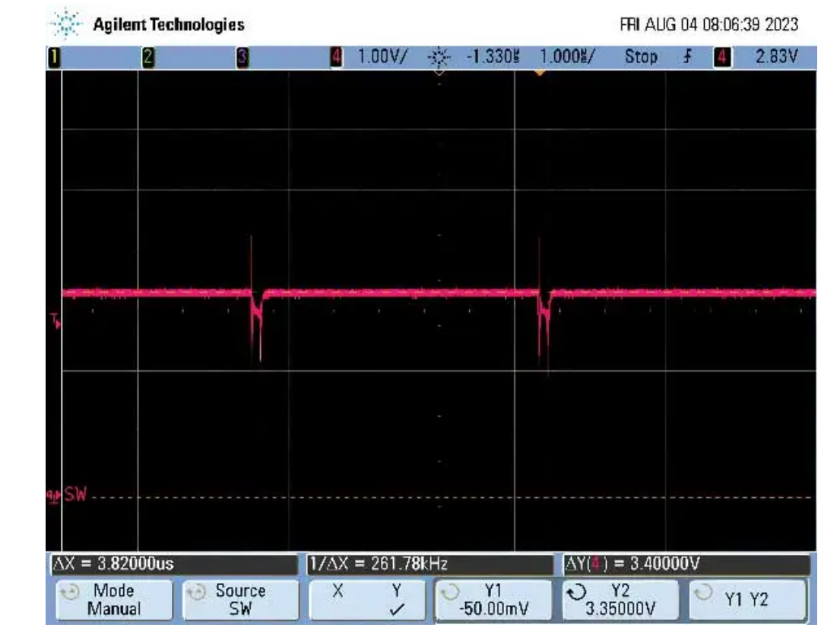Image resolution: width=840 pixels, height=637 pixels.
Task: Click the knob icon on Mode softkey
Action: pyautogui.click(x=70, y=593)
